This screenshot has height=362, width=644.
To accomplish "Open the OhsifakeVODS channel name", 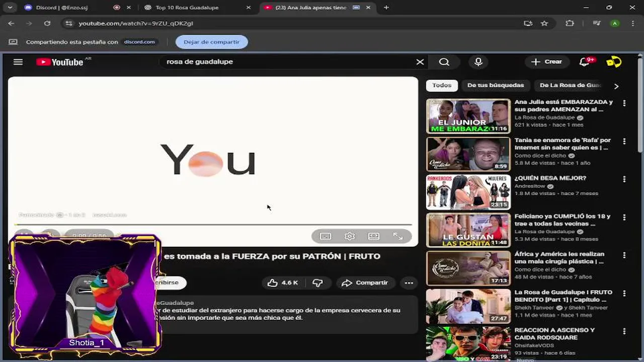I will pyautogui.click(x=534, y=345).
